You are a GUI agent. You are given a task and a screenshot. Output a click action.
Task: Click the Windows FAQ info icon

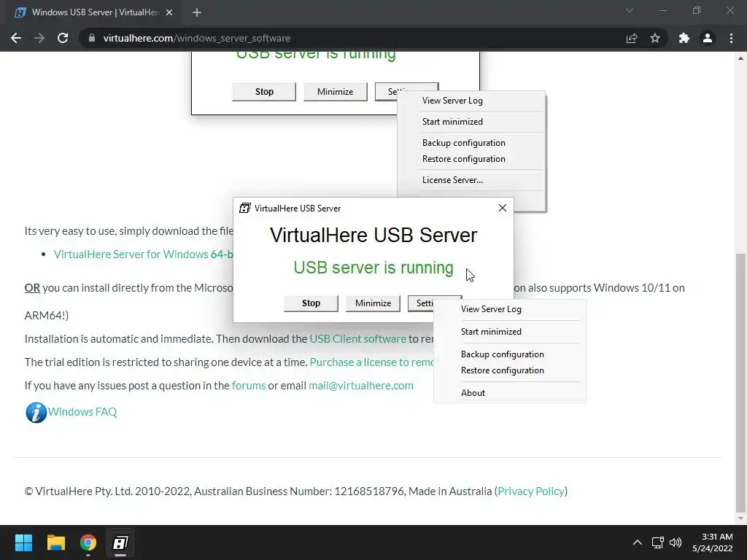[x=36, y=413]
